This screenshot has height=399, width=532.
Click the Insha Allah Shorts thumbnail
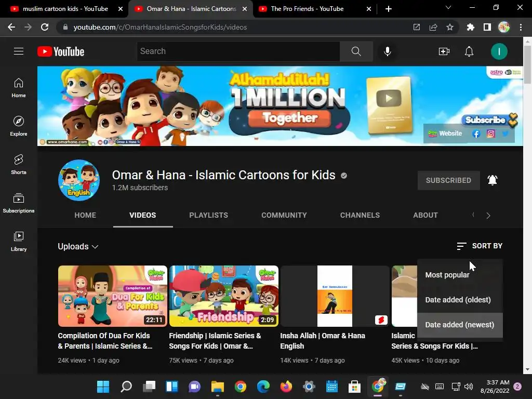coord(335,296)
